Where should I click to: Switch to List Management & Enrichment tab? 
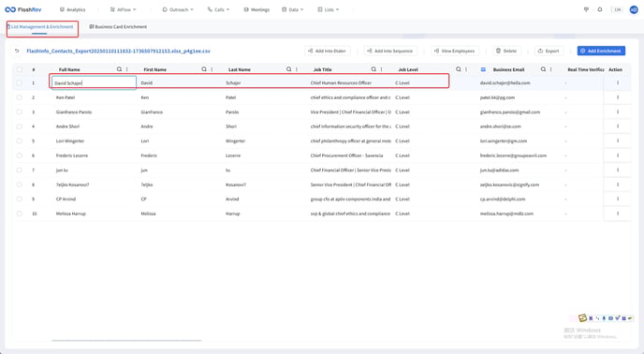40,27
